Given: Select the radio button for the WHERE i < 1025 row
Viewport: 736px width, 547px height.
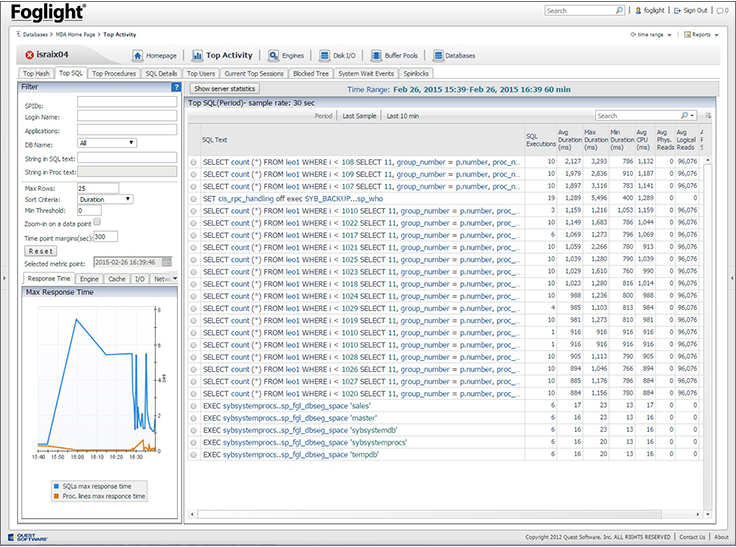Looking at the screenshot, I should coord(193,260).
